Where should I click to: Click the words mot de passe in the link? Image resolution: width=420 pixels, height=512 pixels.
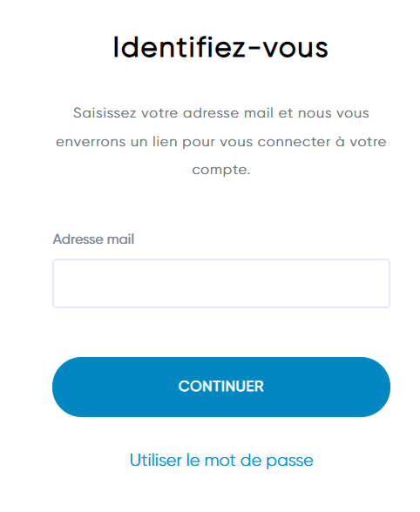pos(259,461)
